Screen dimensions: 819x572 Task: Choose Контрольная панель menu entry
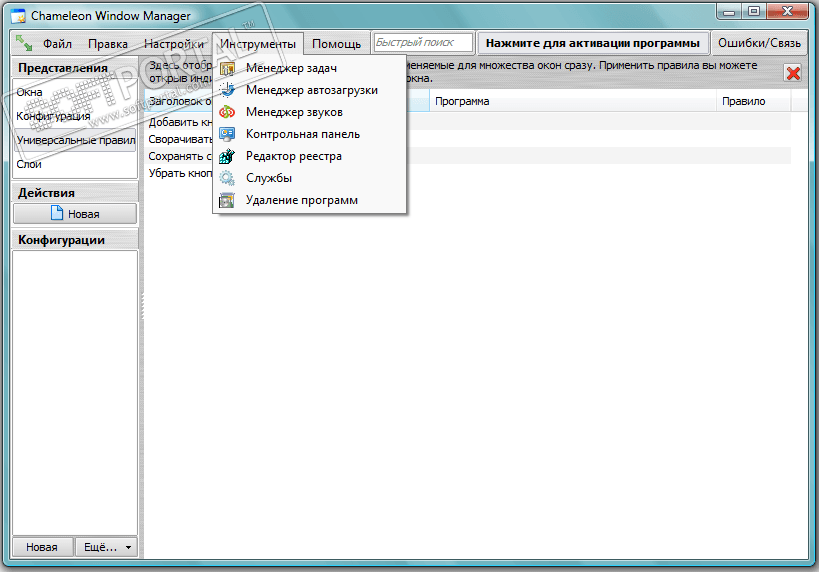click(310, 134)
